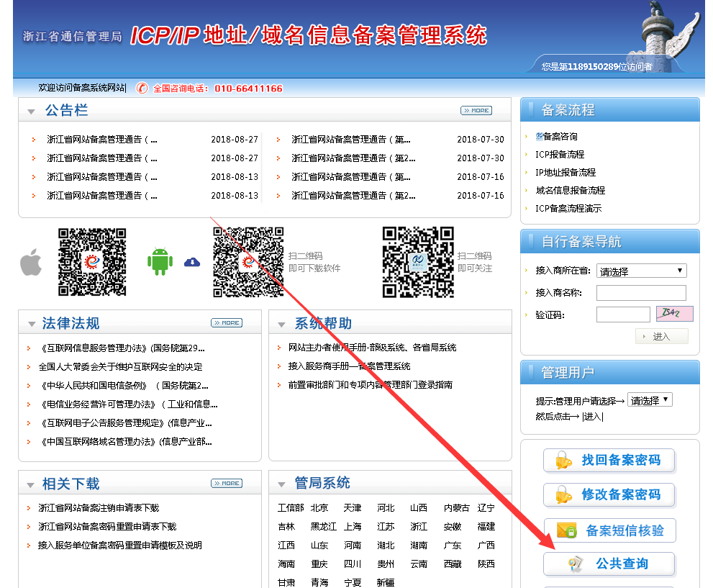Open the 接入商所在省 dropdown
713x588 pixels.
point(641,271)
